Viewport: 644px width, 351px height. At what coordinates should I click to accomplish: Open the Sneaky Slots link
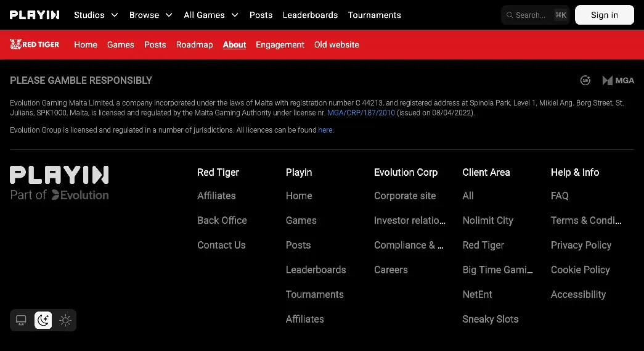click(x=491, y=319)
